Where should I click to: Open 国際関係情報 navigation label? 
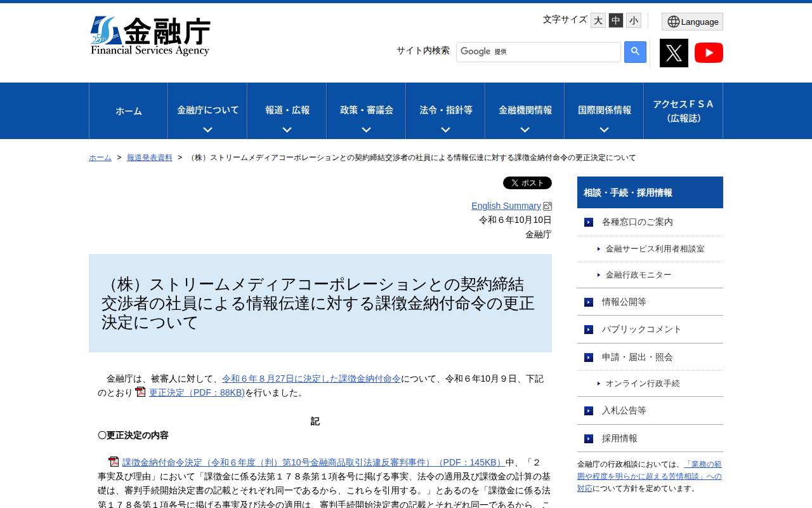point(604,110)
